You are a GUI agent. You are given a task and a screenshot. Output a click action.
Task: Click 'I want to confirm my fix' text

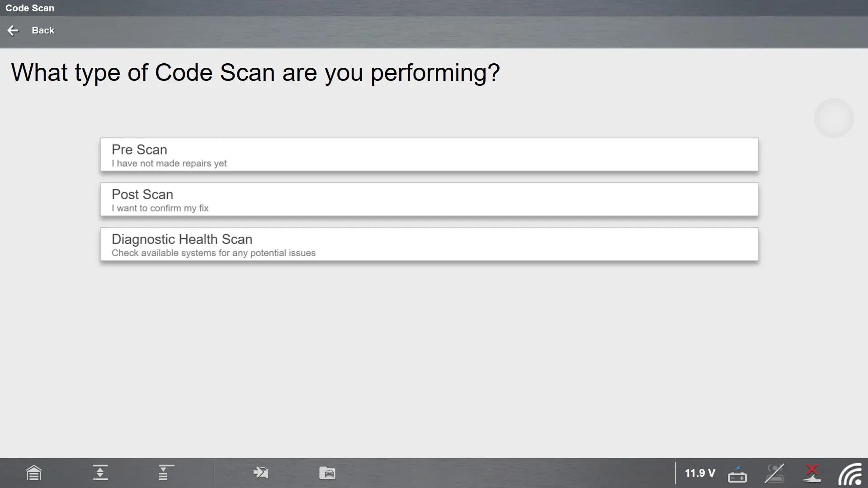pyautogui.click(x=160, y=208)
